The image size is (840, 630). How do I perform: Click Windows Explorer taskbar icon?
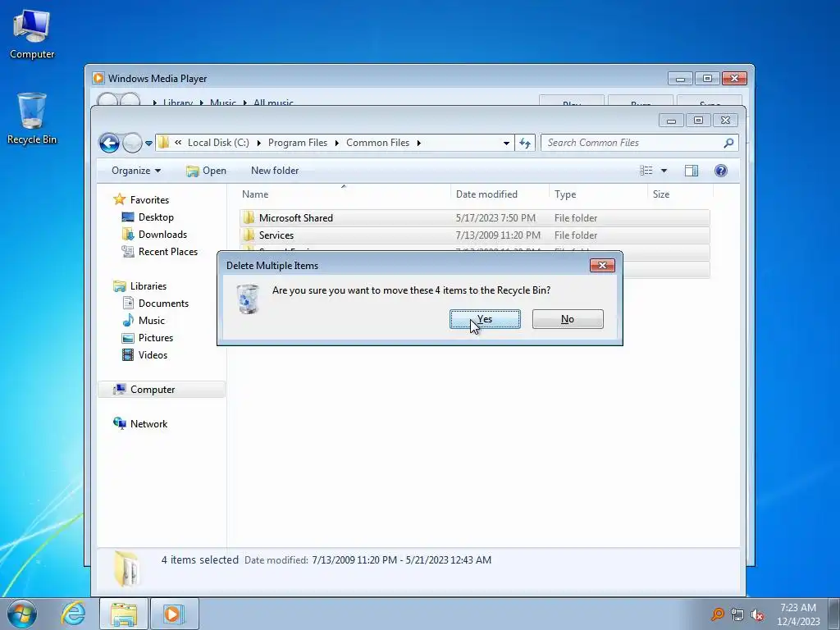(124, 614)
